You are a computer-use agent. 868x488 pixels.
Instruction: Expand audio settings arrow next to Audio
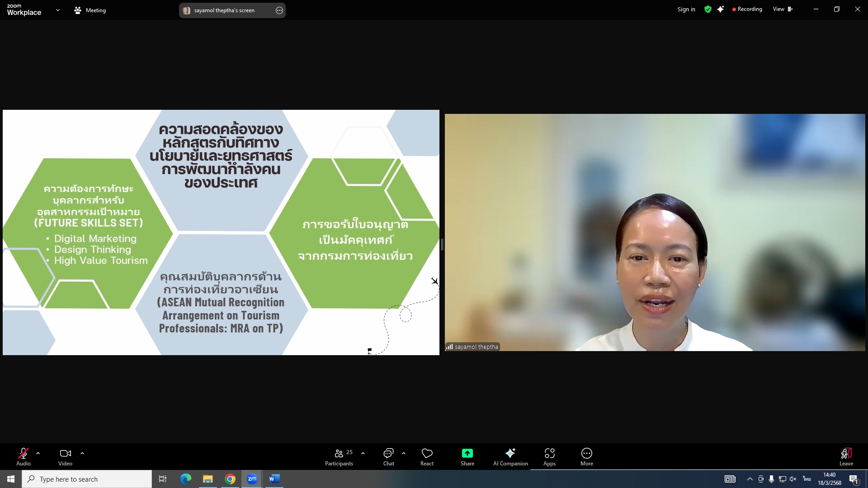click(38, 453)
